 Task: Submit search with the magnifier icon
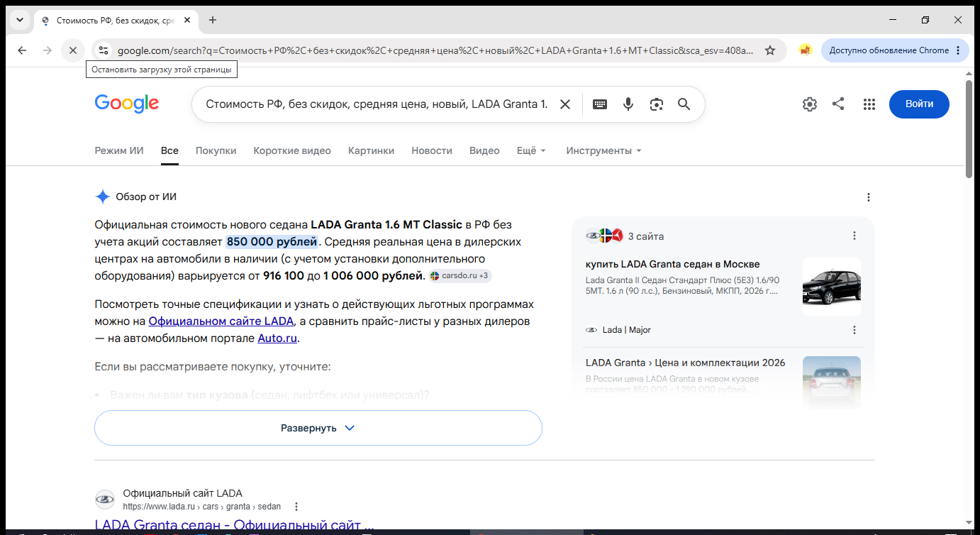[684, 104]
